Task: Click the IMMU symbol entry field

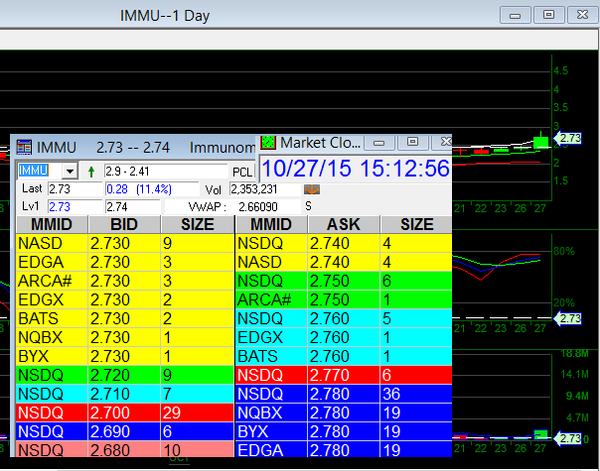Action: (39, 172)
